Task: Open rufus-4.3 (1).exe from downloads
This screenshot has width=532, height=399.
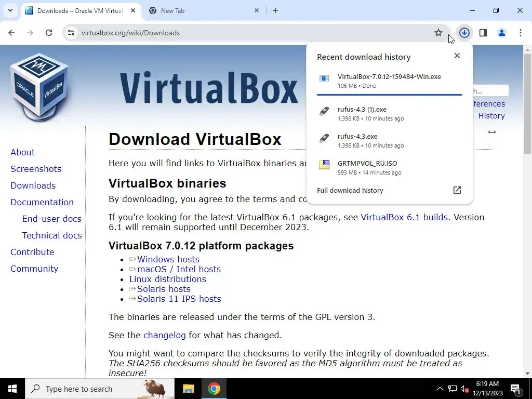Action: [x=389, y=114]
